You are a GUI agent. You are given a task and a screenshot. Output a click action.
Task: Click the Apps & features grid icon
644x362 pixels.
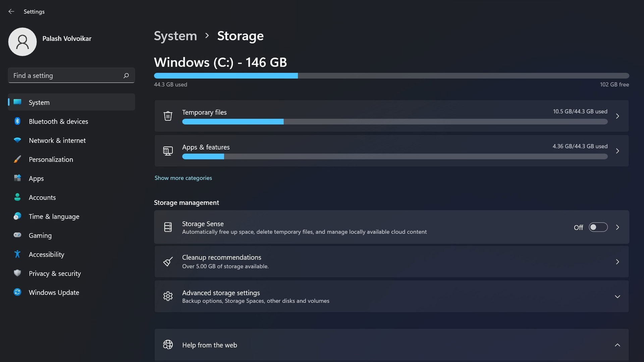coord(167,151)
